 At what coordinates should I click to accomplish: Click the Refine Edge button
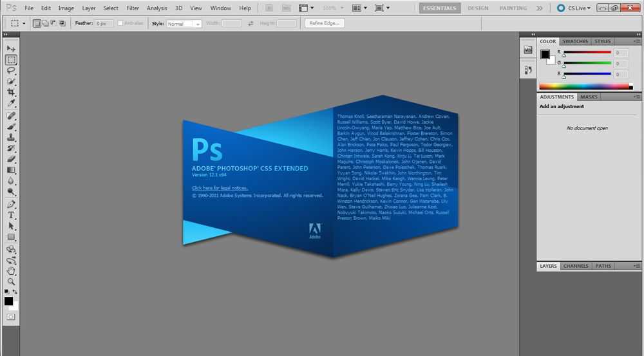tap(325, 23)
